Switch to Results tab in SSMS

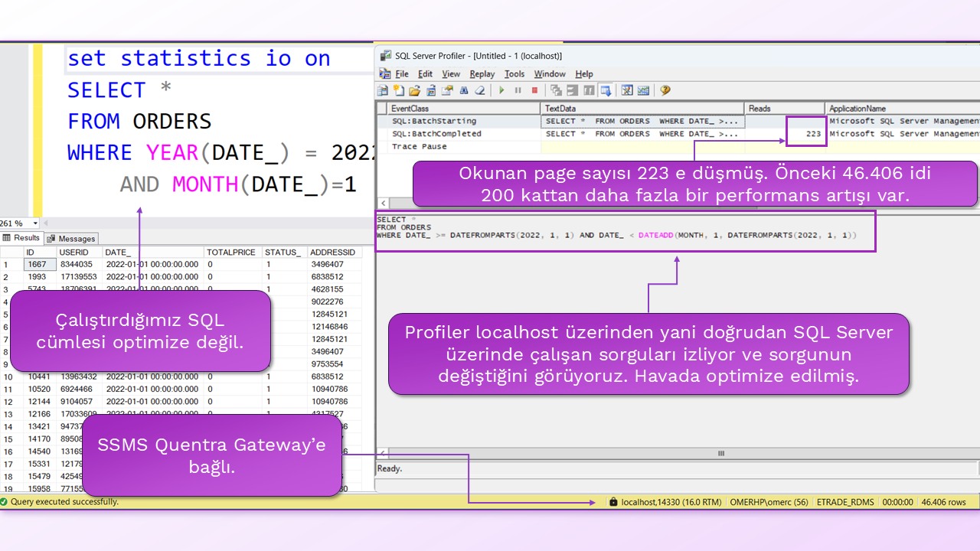coord(21,238)
